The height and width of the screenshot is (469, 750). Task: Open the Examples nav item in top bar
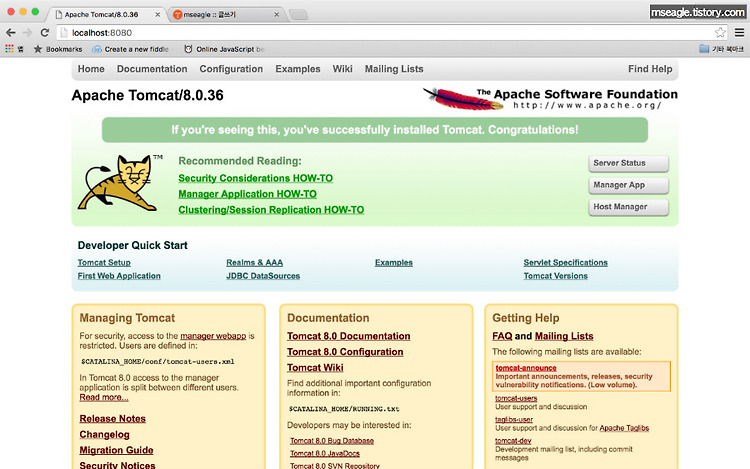[298, 69]
